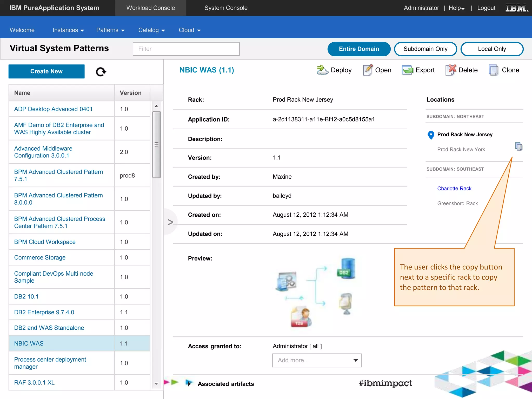
Task: Click the Charlotte Rack link
Action: [454, 189]
